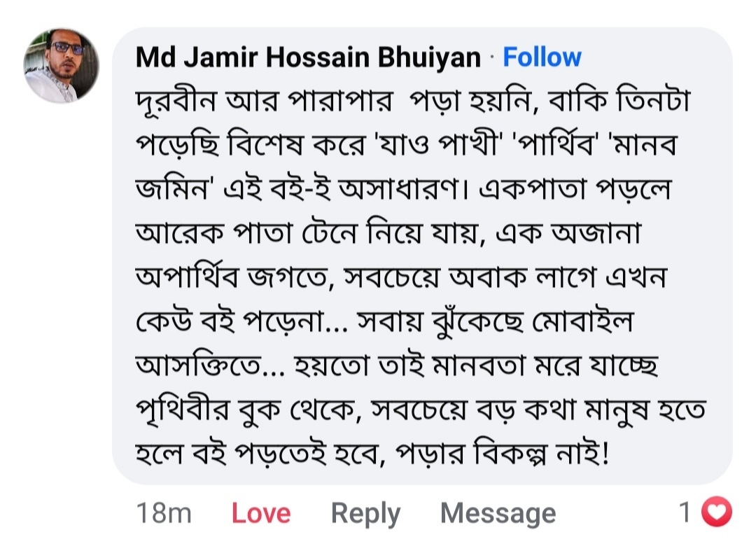Open Md Jamir Hossain Bhuiyan's profile name
Image resolution: width=756 pixels, height=558 pixels.
308,57
